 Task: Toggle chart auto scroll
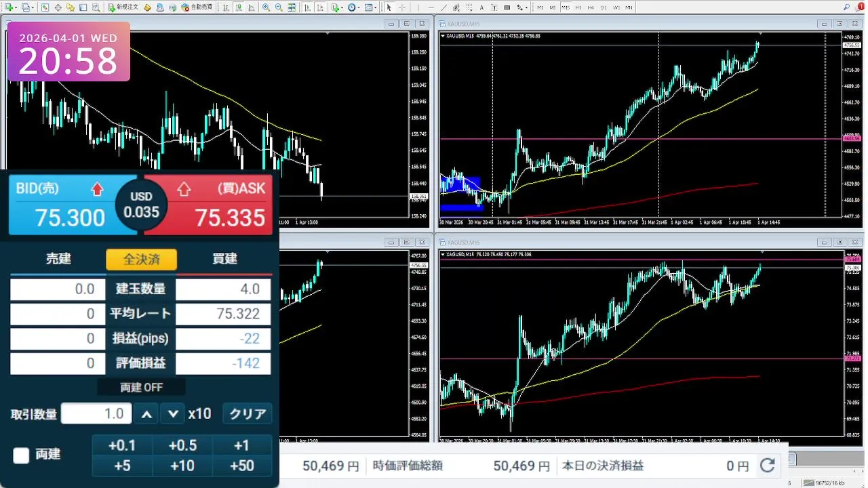307,7
